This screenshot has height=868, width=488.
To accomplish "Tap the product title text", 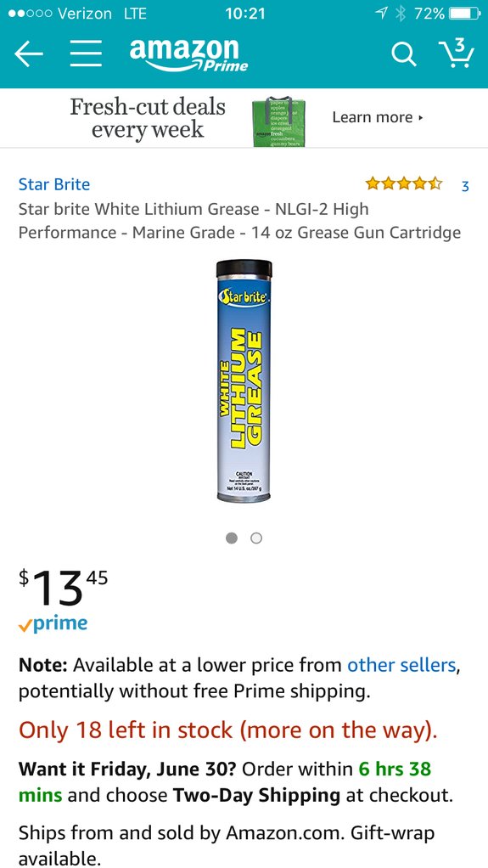I will pyautogui.click(x=239, y=221).
